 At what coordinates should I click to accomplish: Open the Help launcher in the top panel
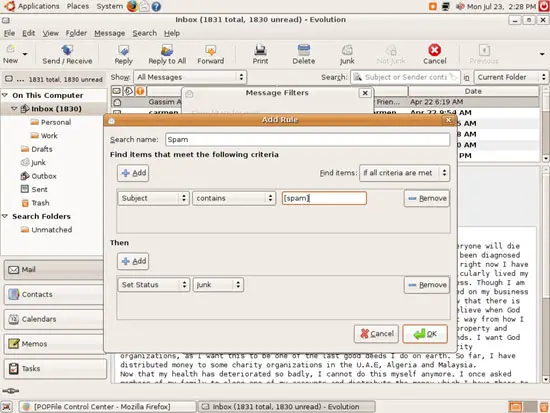click(x=156, y=7)
